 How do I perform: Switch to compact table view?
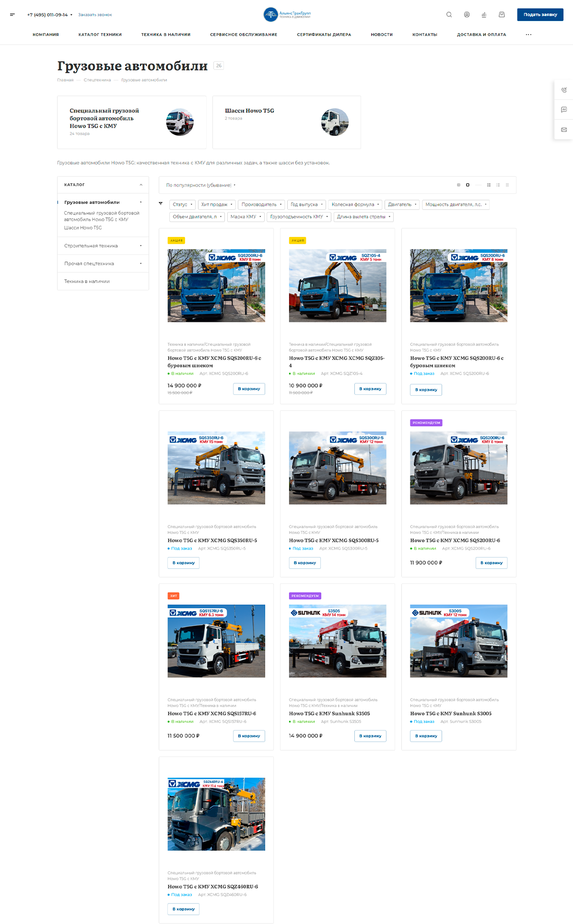(507, 185)
